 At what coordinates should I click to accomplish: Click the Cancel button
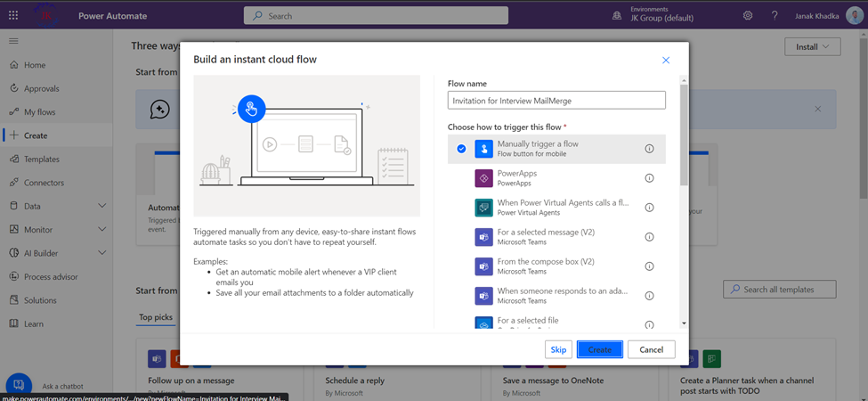(651, 349)
